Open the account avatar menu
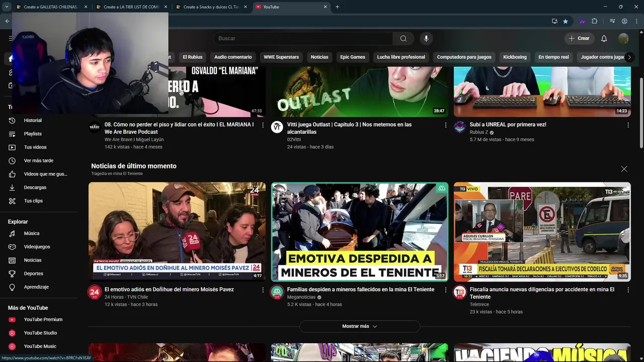 pos(623,38)
